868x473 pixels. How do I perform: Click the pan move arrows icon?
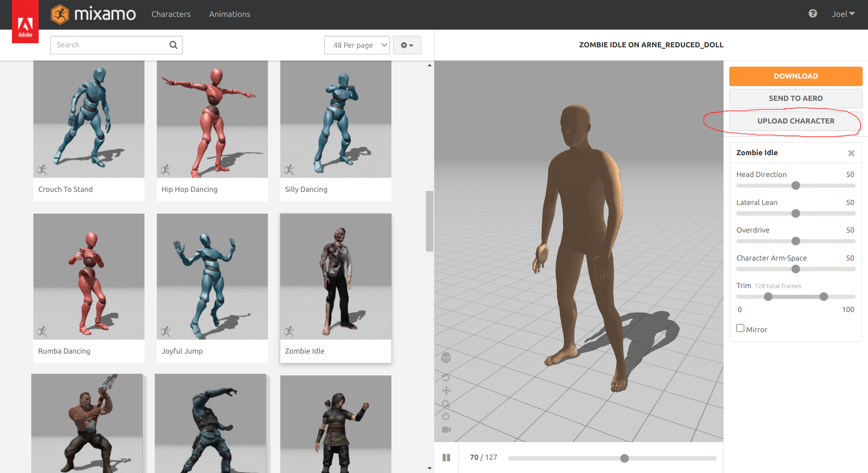click(x=446, y=390)
